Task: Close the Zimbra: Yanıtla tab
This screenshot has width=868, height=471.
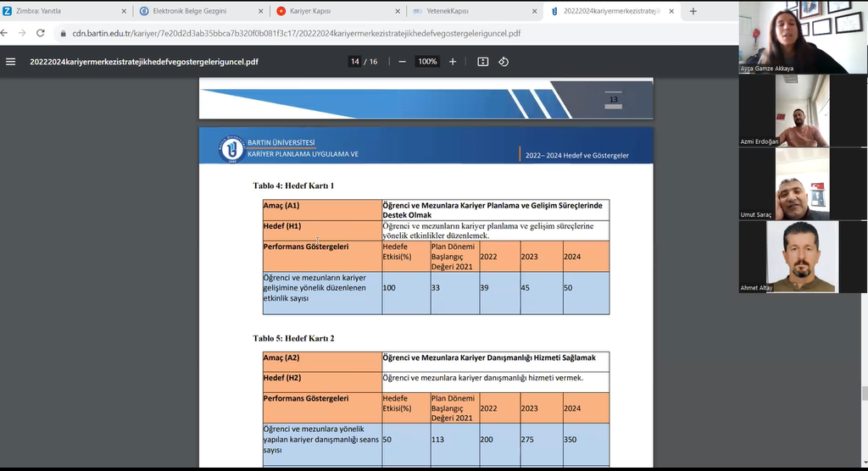Action: coord(124,11)
